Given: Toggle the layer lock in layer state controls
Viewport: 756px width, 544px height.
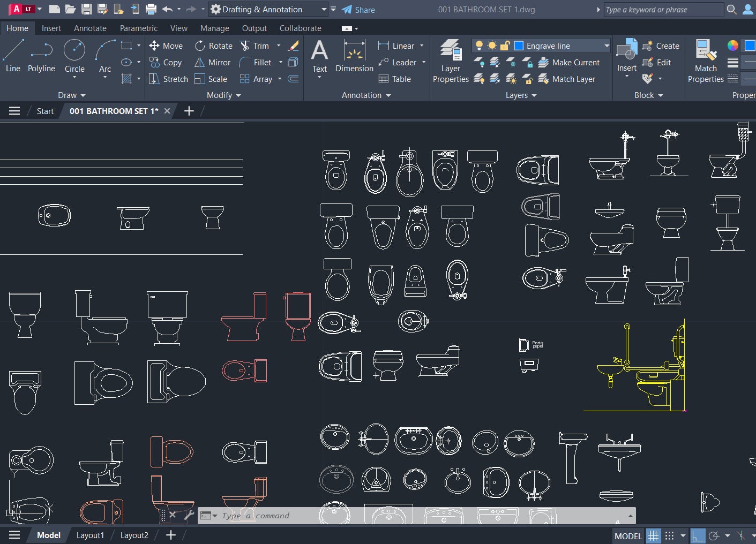Looking at the screenshot, I should pos(504,46).
